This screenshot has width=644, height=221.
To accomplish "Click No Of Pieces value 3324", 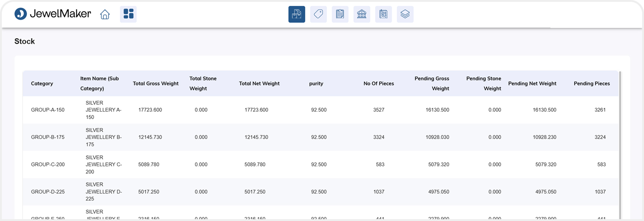I will [x=379, y=137].
